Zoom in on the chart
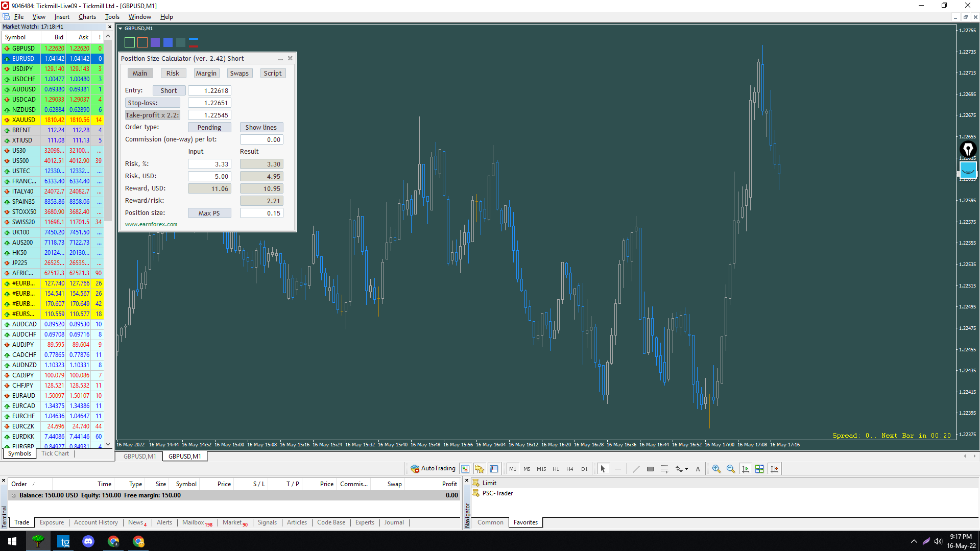Screen dimensions: 980x551 point(716,468)
